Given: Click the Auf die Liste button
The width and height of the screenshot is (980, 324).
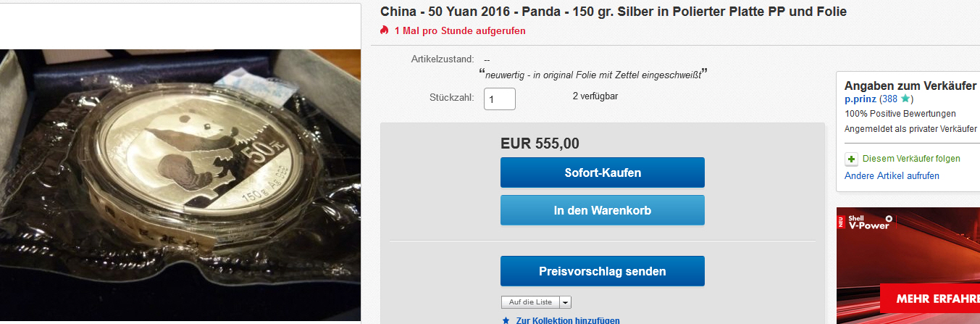Looking at the screenshot, I should (x=529, y=302).
